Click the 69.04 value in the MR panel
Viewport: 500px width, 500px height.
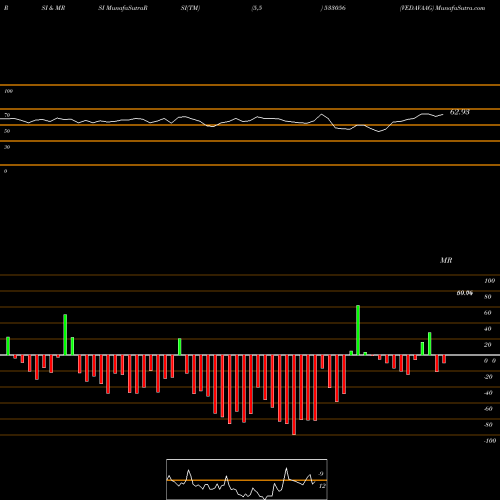tap(464, 293)
